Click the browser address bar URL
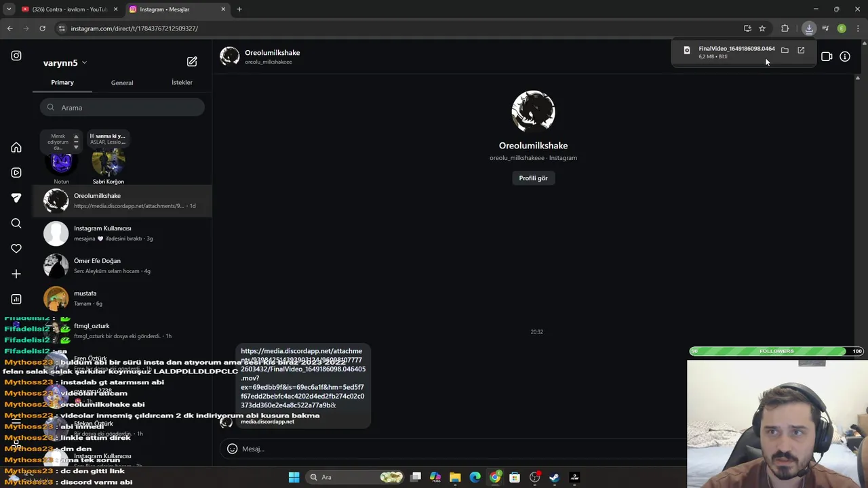The image size is (868, 488). pyautogui.click(x=134, y=28)
